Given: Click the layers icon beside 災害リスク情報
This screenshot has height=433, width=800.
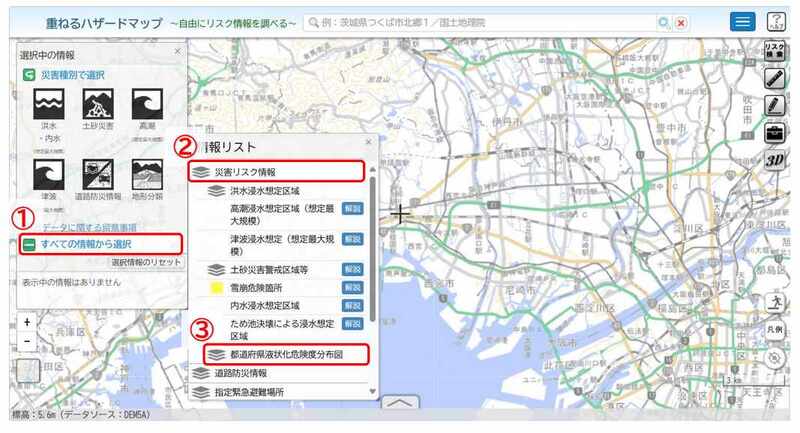Looking at the screenshot, I should tap(201, 172).
